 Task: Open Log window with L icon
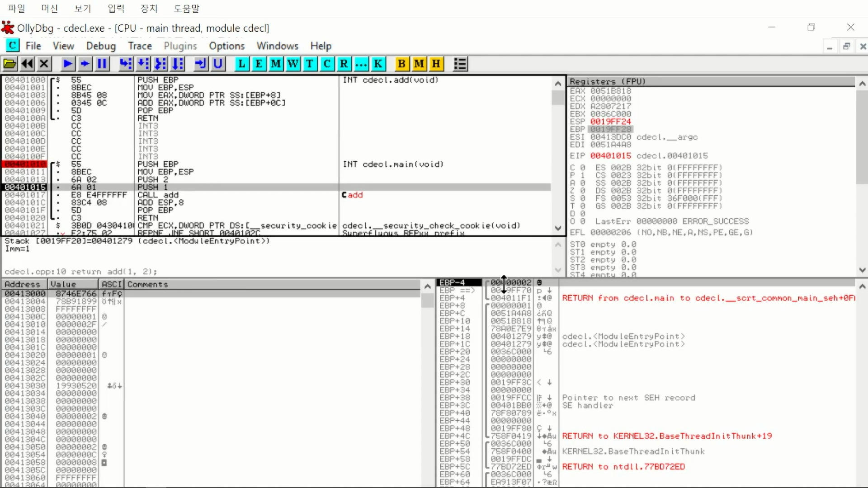pos(242,64)
